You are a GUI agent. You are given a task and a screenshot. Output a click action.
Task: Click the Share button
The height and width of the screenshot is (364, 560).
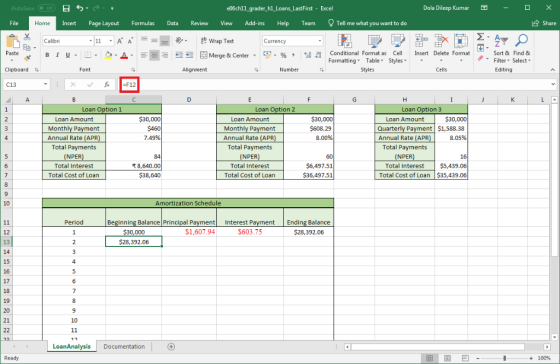click(544, 23)
